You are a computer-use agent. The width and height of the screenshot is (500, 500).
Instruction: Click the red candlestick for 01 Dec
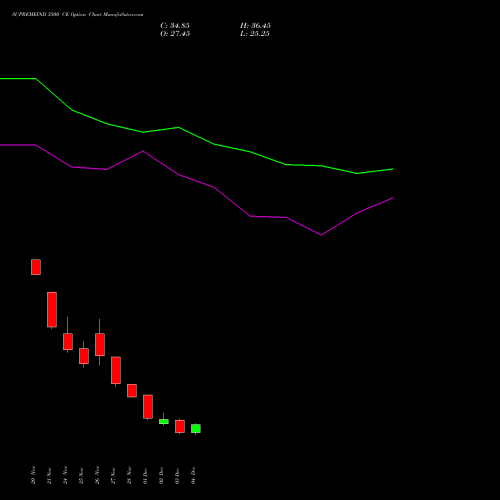(148, 407)
